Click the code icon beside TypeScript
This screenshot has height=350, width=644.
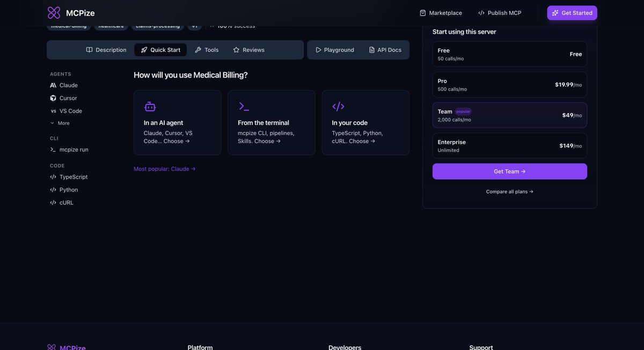coord(53,177)
